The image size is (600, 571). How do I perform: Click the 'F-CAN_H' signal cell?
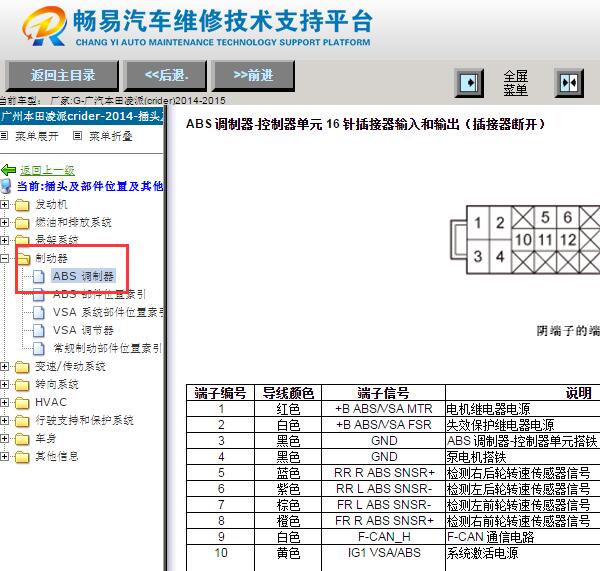[x=383, y=537]
